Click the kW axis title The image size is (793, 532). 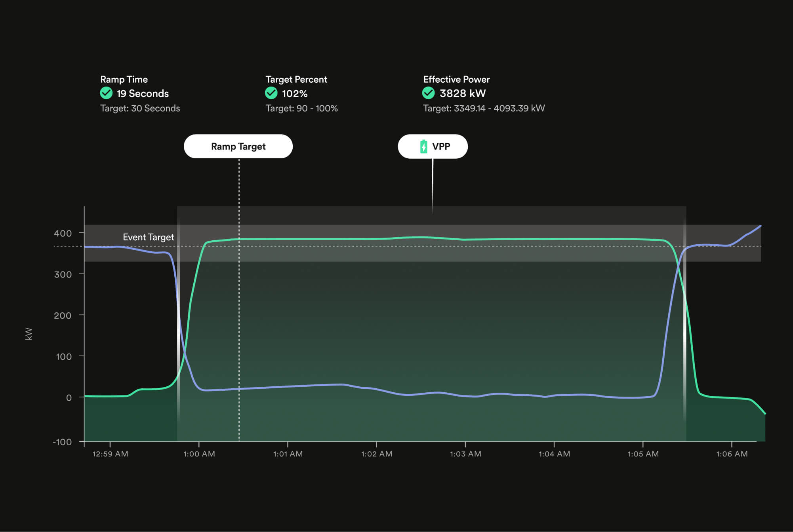coord(29,334)
